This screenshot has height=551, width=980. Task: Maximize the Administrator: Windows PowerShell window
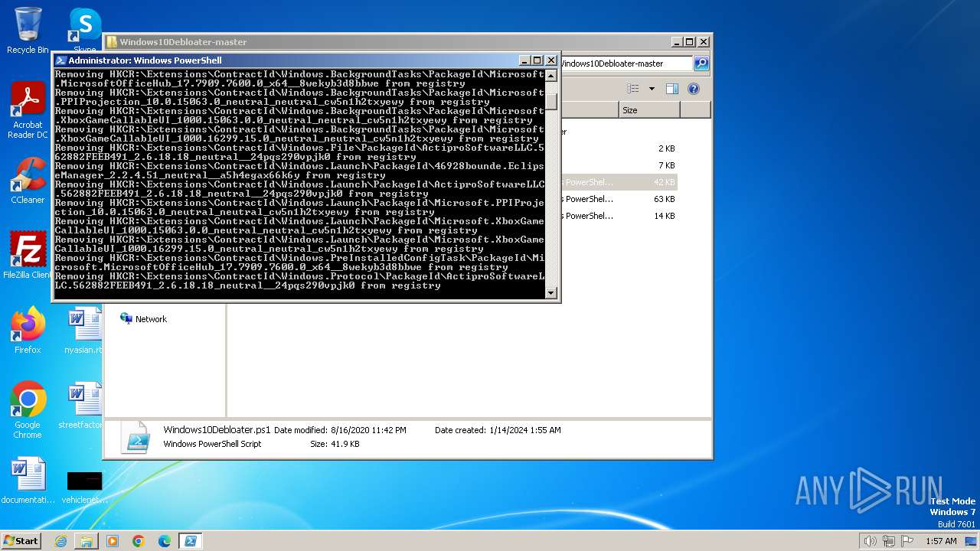pos(537,60)
